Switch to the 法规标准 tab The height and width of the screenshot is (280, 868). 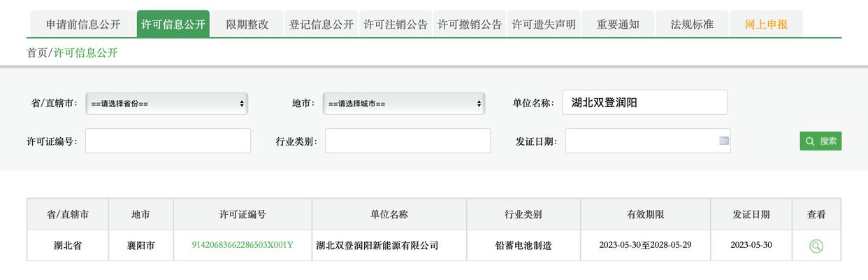692,24
